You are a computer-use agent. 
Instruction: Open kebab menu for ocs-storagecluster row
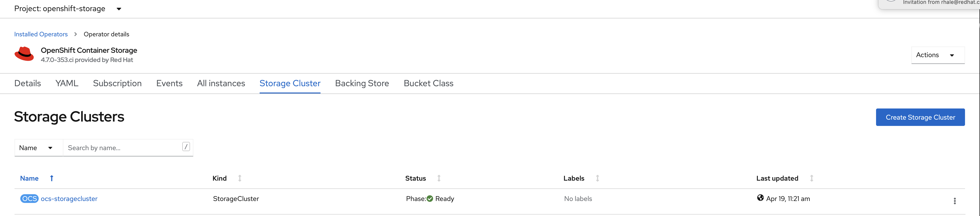955,201
